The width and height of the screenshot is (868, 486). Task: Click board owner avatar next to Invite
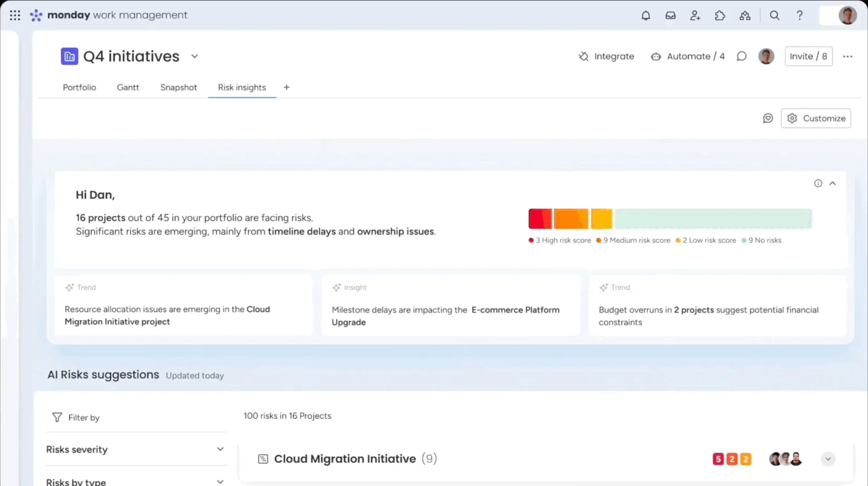pos(766,56)
